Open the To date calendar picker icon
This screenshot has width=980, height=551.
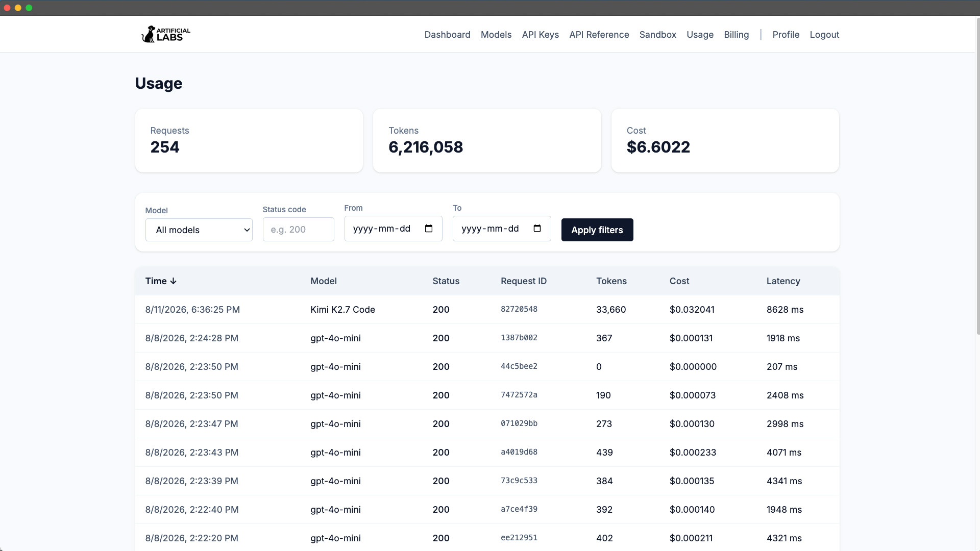click(x=537, y=229)
